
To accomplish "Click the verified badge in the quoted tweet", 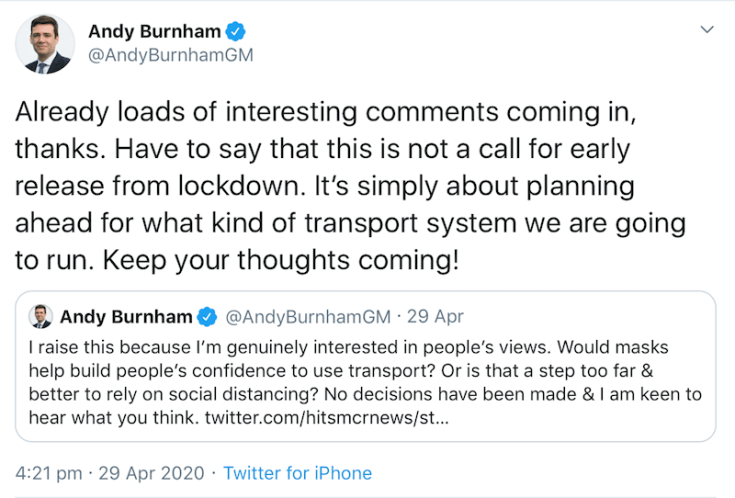I will tap(206, 317).
